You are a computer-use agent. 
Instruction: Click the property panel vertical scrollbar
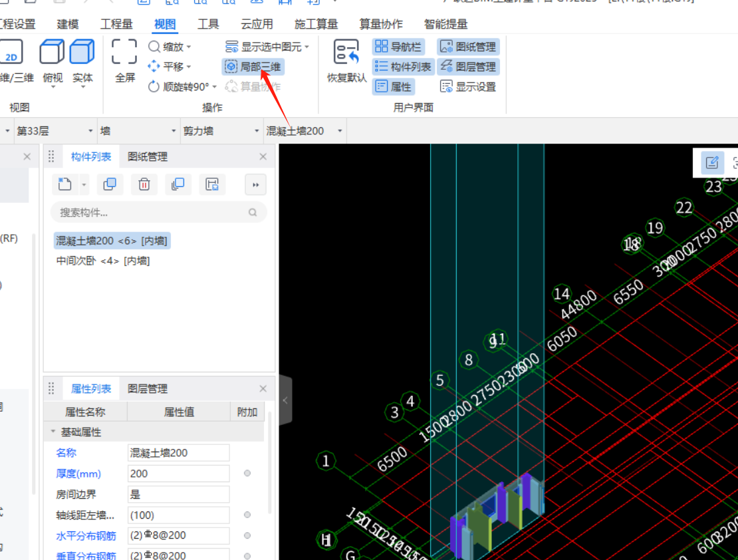pos(270,462)
